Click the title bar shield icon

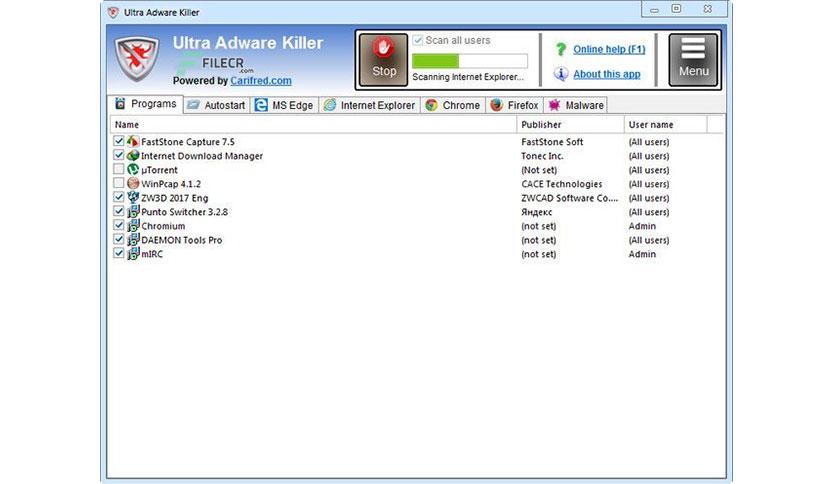pos(113,12)
